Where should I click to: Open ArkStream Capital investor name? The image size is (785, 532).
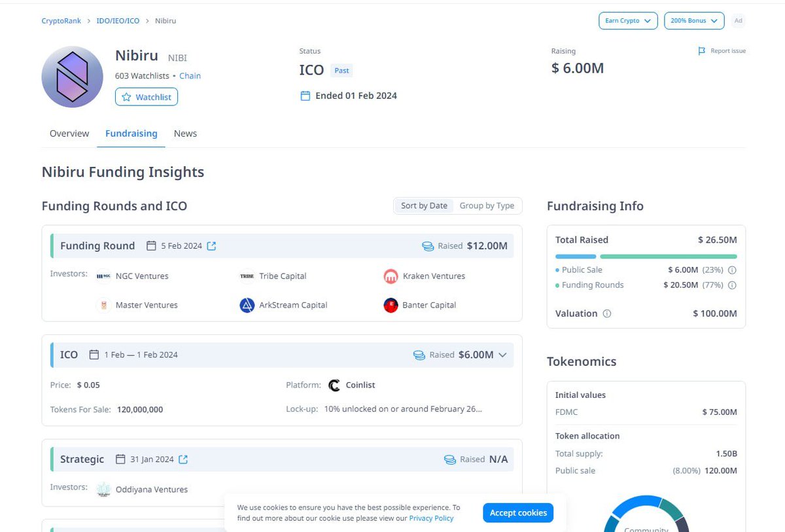point(293,305)
